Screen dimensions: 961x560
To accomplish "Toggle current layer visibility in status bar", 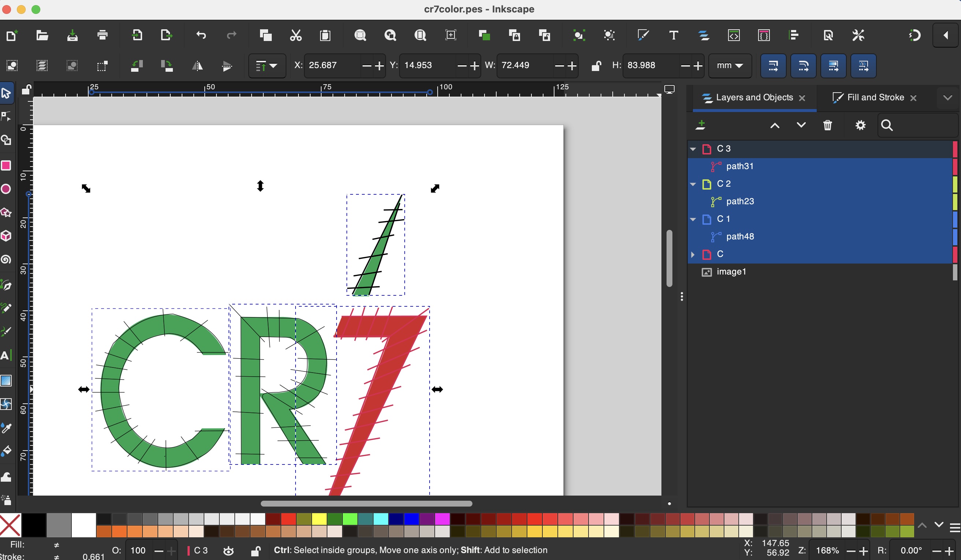I will [x=229, y=551].
